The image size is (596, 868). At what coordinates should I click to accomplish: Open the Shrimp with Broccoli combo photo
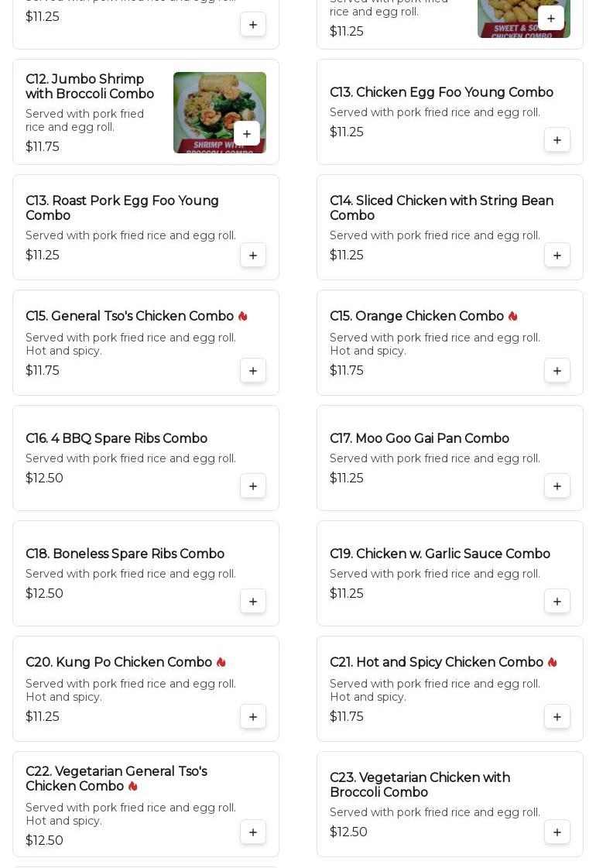tap(220, 112)
